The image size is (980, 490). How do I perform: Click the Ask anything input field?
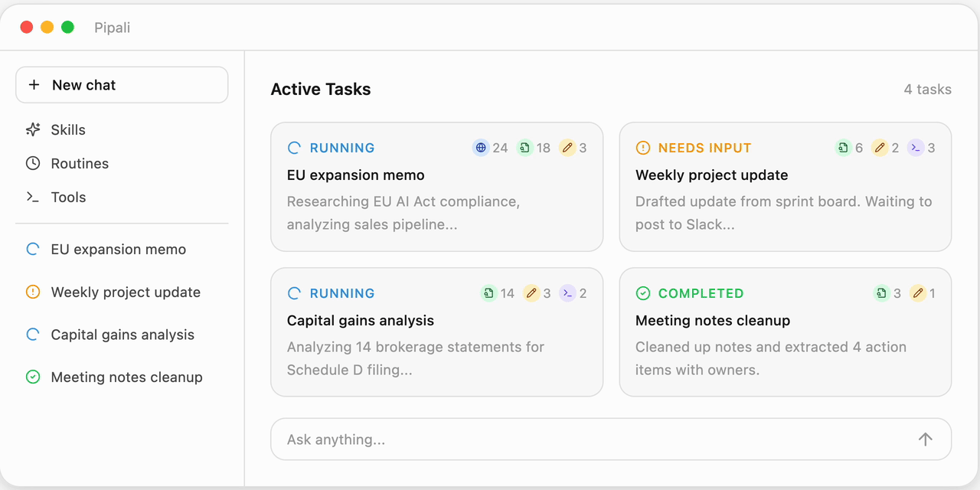590,439
